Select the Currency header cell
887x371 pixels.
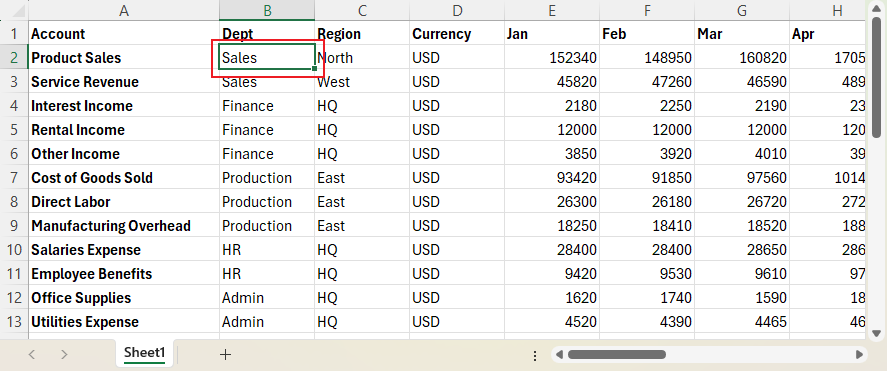[457, 33]
